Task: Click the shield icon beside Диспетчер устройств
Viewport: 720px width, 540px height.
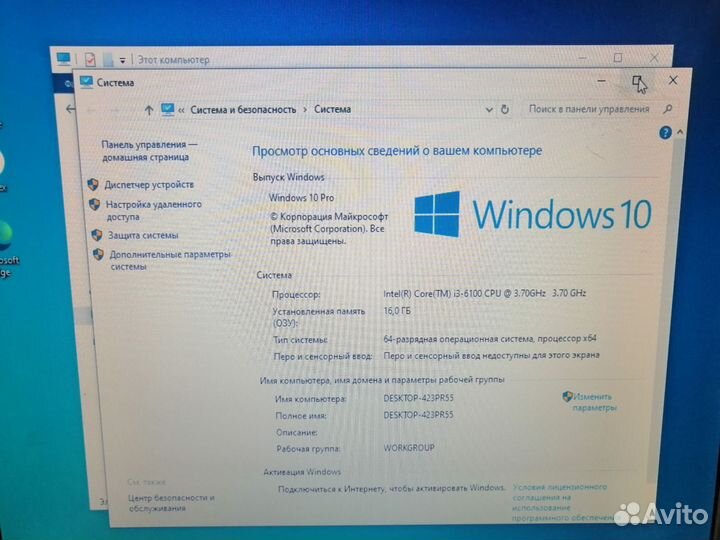Action: click(93, 185)
